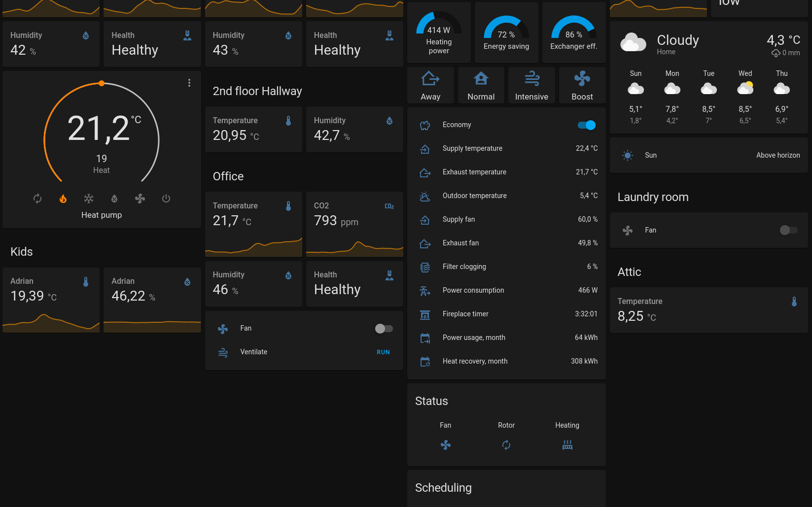Open the Energy saving gauge
The height and width of the screenshot is (507, 812).
506,33
